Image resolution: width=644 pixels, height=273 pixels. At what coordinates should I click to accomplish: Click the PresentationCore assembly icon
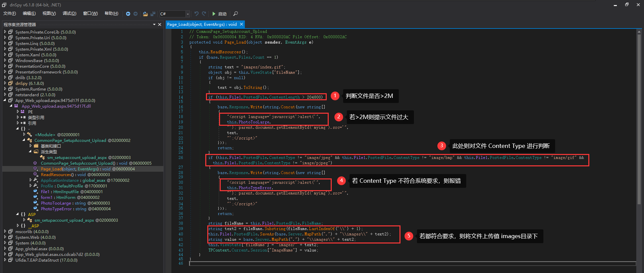pos(11,66)
